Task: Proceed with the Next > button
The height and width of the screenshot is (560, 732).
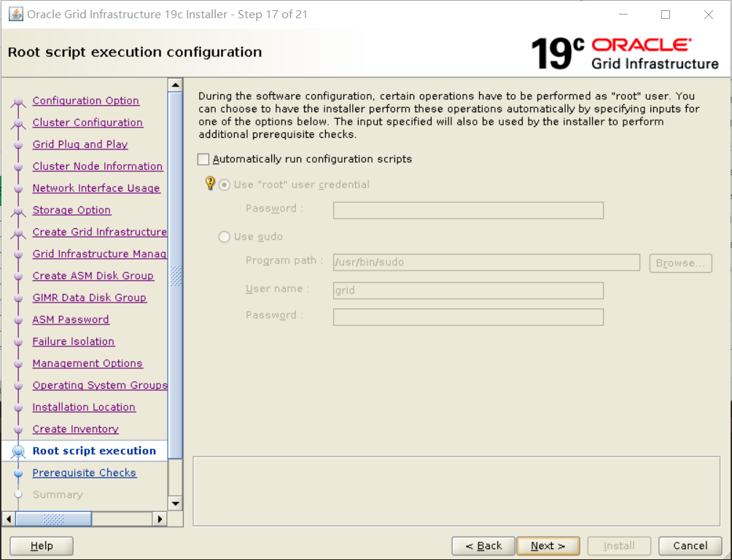Action: point(548,545)
